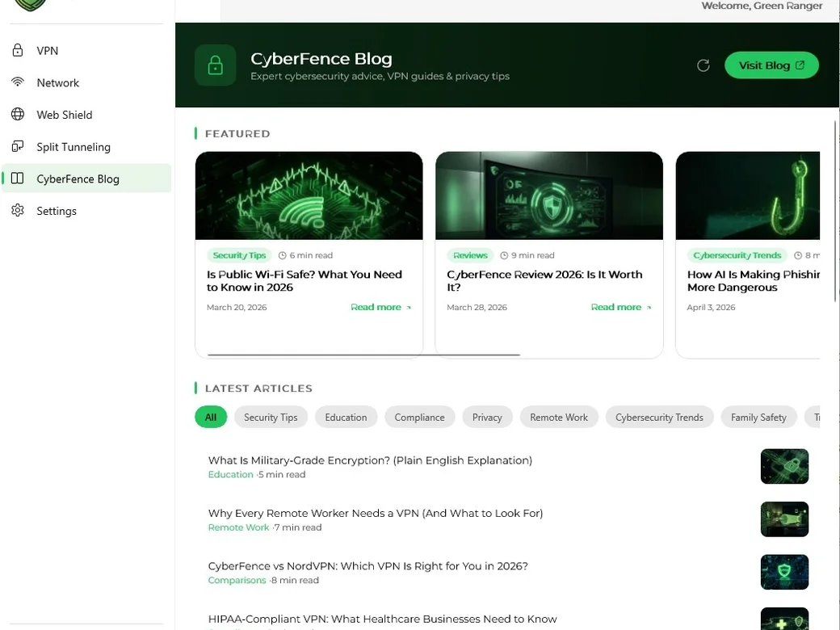Viewport: 840px width, 630px height.
Task: Open the Settings gear icon
Action: [x=18, y=210]
